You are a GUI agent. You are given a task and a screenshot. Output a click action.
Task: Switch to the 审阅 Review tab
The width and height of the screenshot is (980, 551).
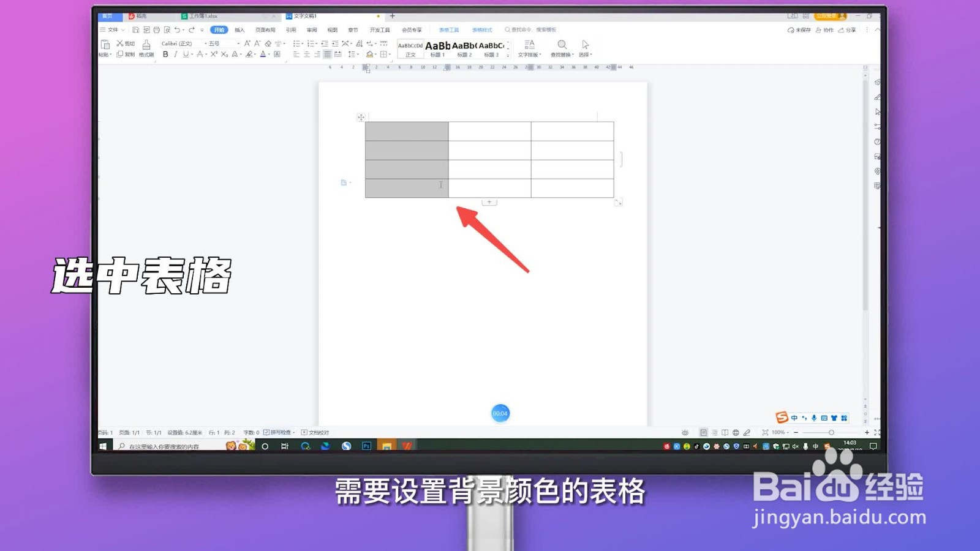(312, 29)
